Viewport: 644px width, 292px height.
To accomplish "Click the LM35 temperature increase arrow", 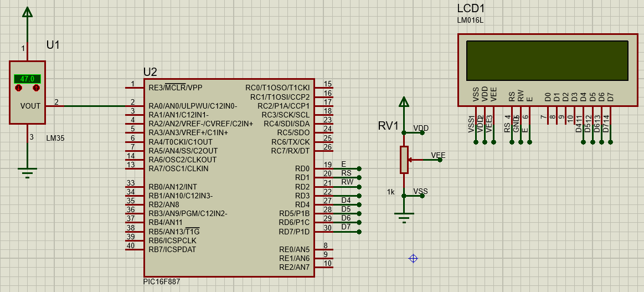I will [37, 88].
